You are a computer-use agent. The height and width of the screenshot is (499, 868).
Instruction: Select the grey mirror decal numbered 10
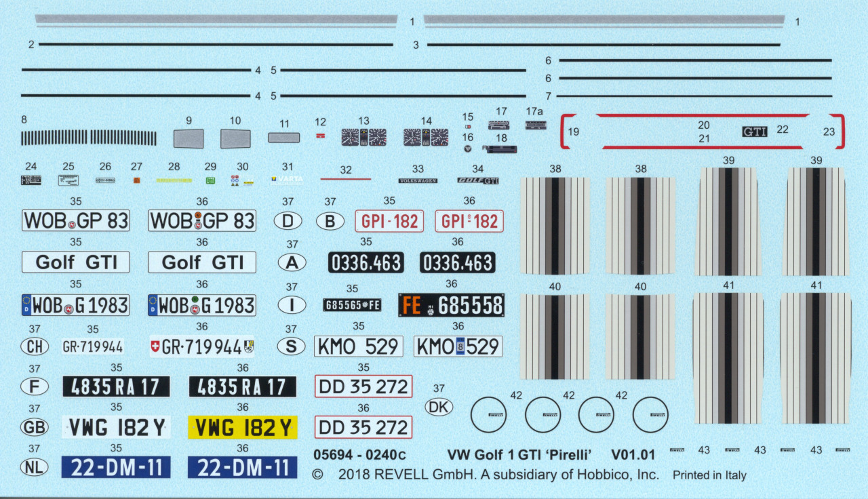(235, 138)
